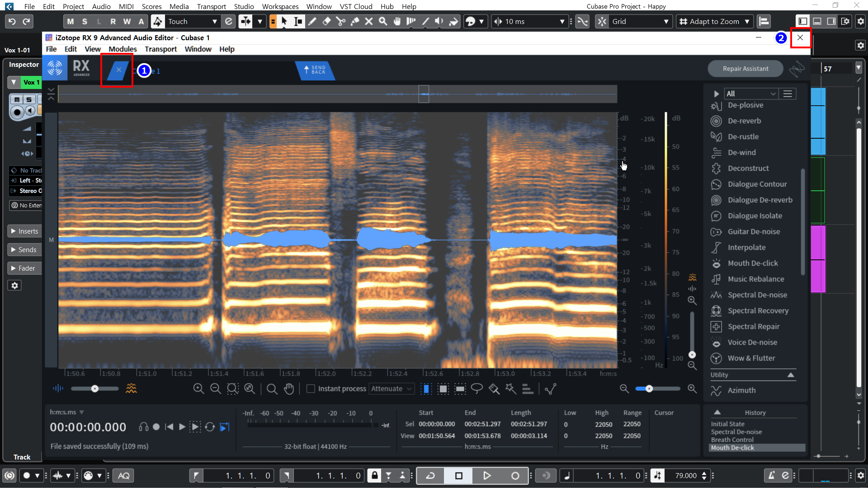Screen dimensions: 868x488
Task: Open the Transport menu in RX
Action: (x=160, y=49)
